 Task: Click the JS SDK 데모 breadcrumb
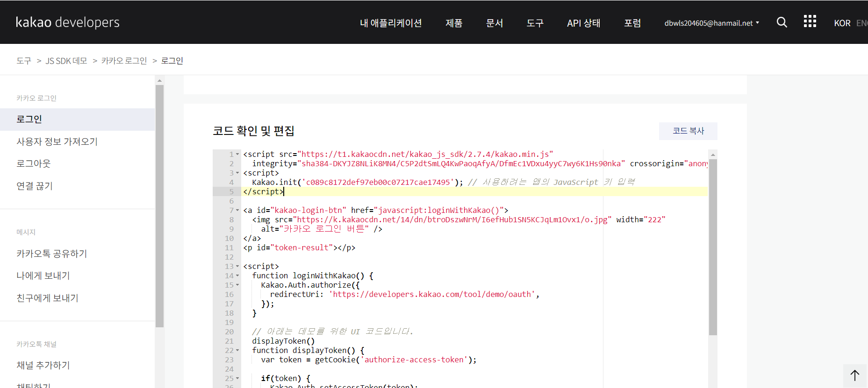(x=66, y=61)
